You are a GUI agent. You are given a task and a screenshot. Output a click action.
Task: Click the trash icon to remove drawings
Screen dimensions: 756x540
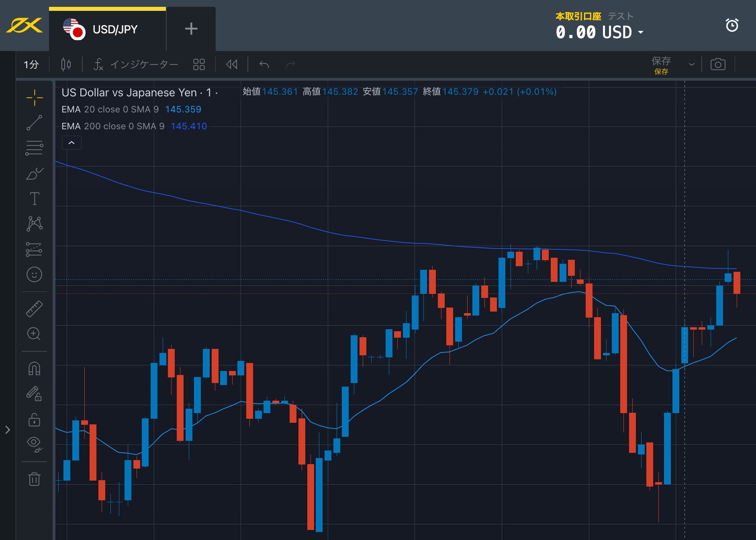coord(35,479)
